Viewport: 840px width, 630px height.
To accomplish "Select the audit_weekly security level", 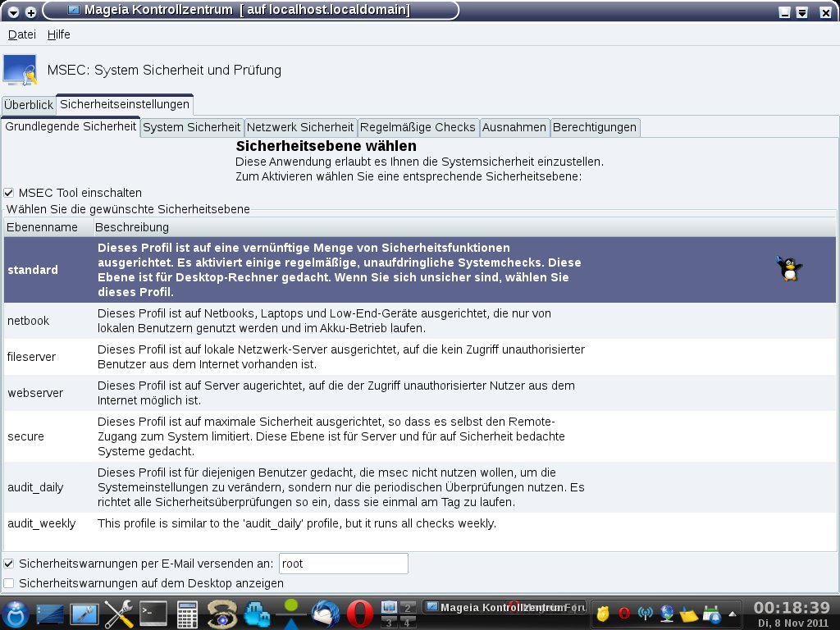I will pyautogui.click(x=419, y=523).
